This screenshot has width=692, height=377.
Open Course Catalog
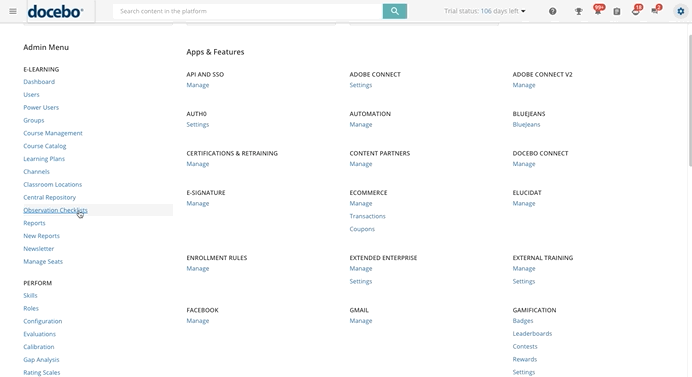coord(45,146)
